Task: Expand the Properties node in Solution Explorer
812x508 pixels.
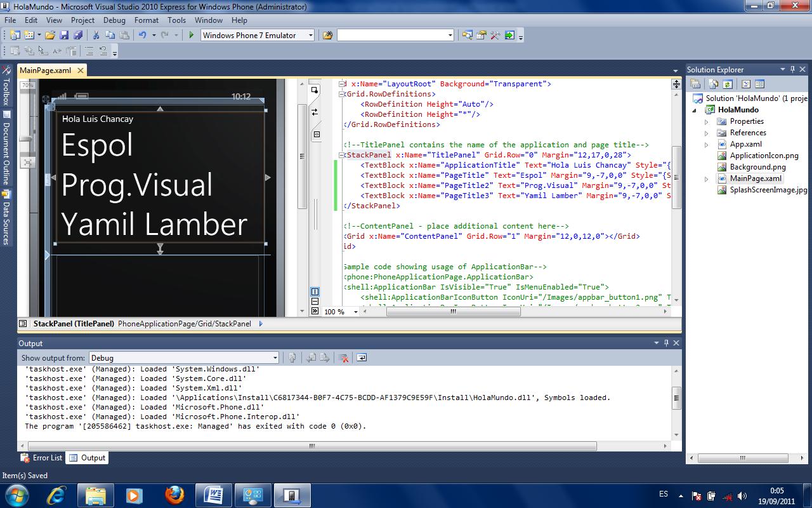Action: 707,121
